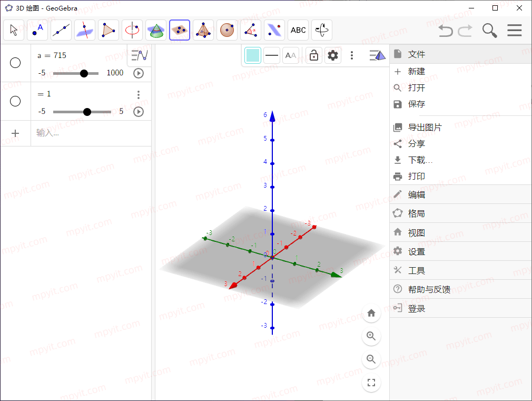Click the slider a handle
The height and width of the screenshot is (401, 532).
tap(84, 73)
